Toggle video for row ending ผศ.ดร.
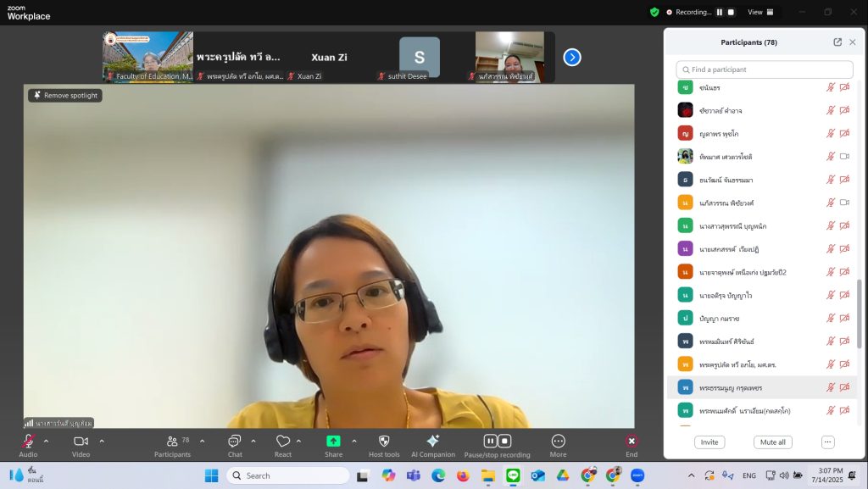The height and width of the screenshot is (489, 868). [845, 364]
